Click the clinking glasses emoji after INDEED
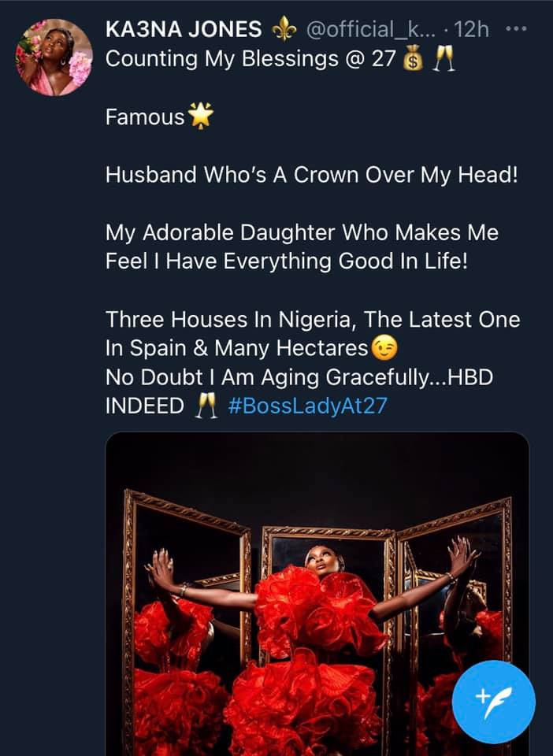Viewport: 553px width, 756px height. [205, 408]
